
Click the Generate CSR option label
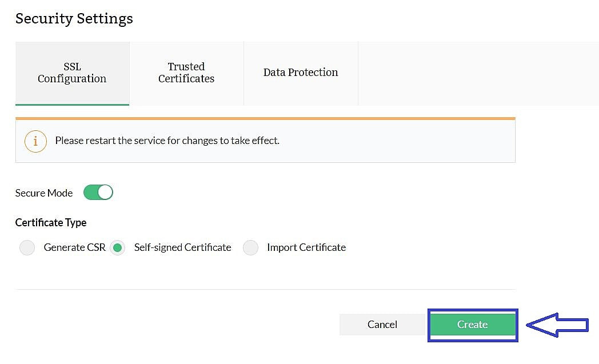[x=74, y=247]
